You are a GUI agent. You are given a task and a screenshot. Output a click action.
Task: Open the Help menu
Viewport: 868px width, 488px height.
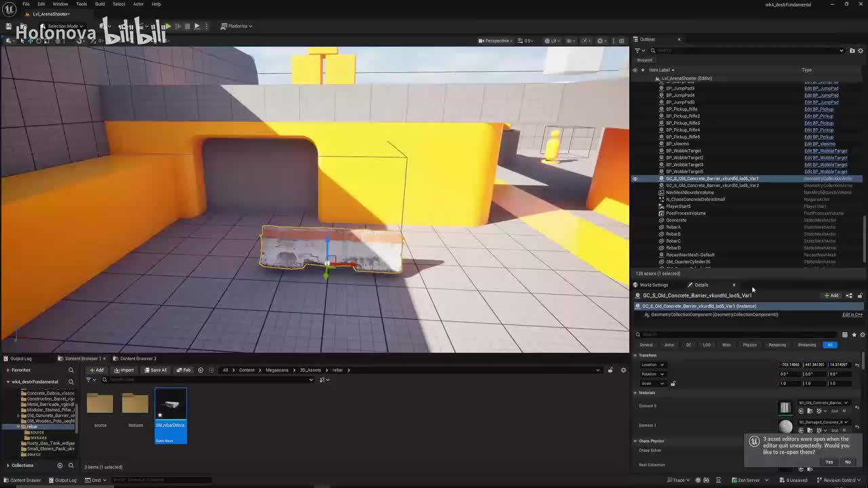point(156,4)
